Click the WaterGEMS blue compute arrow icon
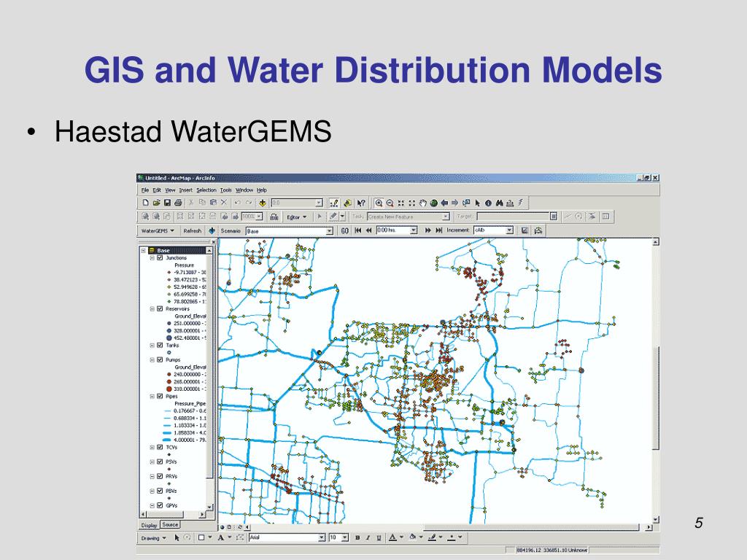 click(x=212, y=231)
